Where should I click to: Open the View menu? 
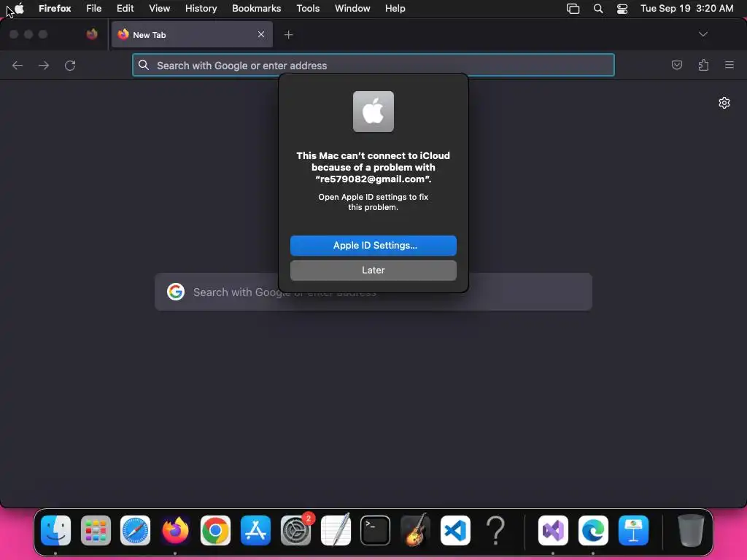coord(159,9)
